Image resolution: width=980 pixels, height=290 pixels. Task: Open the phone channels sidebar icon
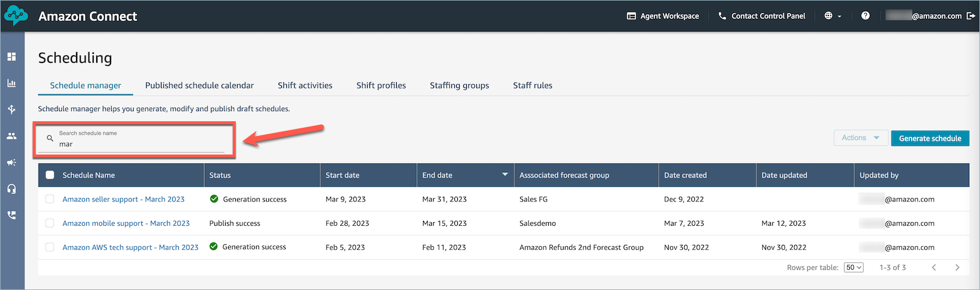[11, 215]
